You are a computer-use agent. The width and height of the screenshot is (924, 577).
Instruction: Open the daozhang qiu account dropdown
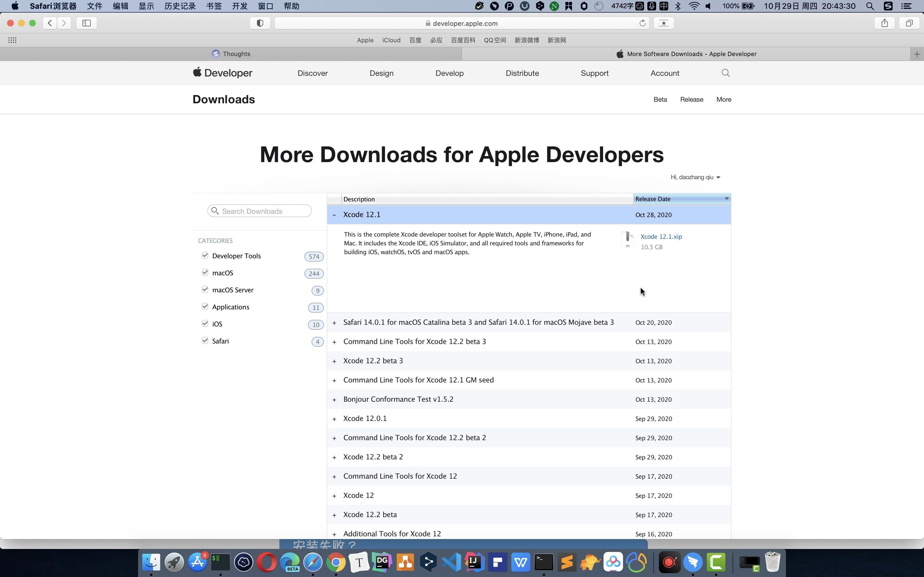pyautogui.click(x=695, y=177)
